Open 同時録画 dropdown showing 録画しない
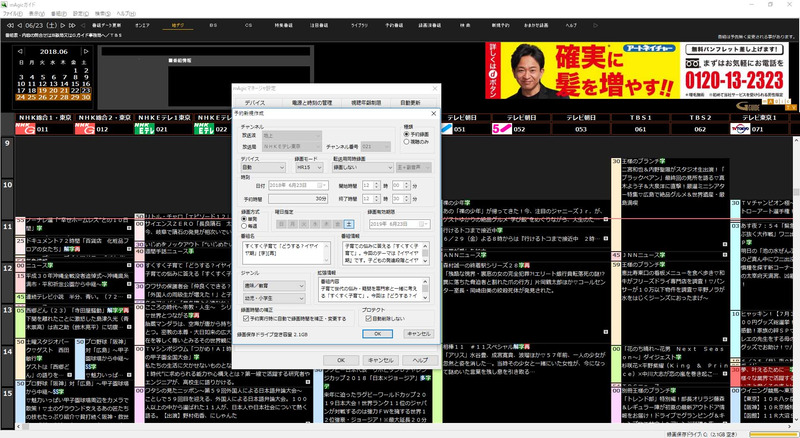 click(x=363, y=167)
